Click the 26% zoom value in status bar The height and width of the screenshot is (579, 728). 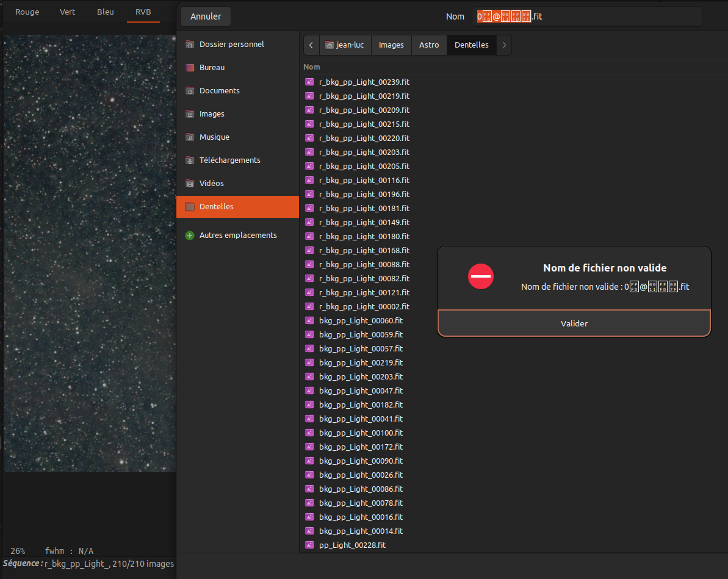click(18, 551)
